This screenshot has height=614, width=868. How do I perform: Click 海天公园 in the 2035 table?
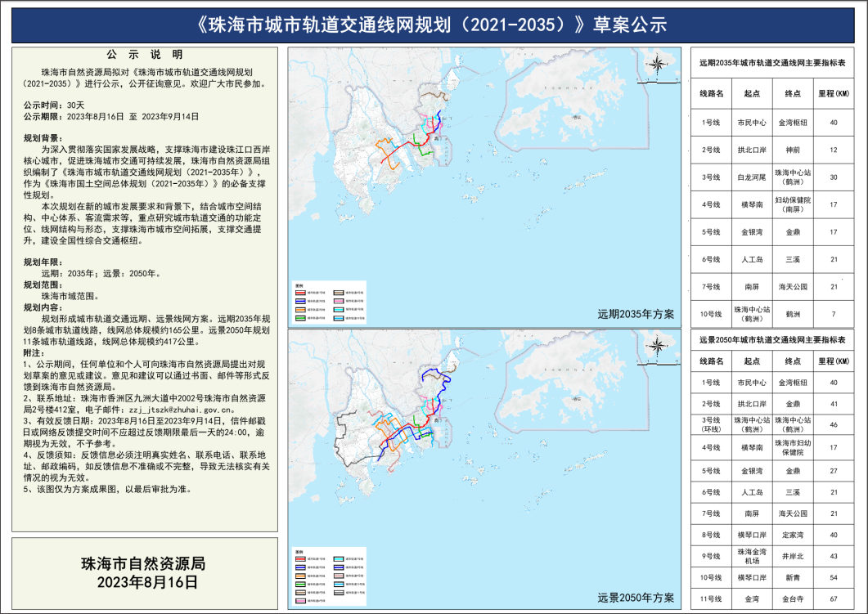point(793,286)
